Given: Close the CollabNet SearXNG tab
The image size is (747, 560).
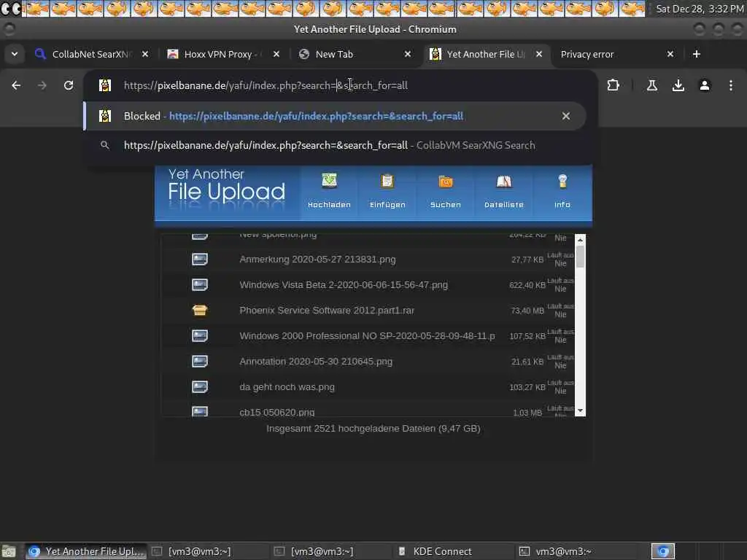Looking at the screenshot, I should point(145,54).
